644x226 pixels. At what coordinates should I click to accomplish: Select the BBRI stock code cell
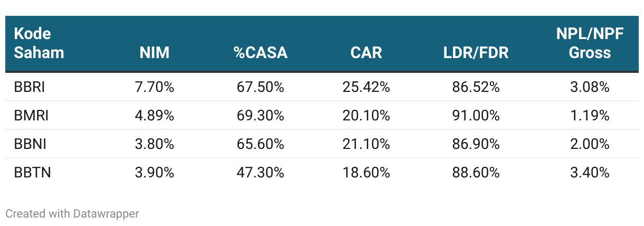(30, 87)
